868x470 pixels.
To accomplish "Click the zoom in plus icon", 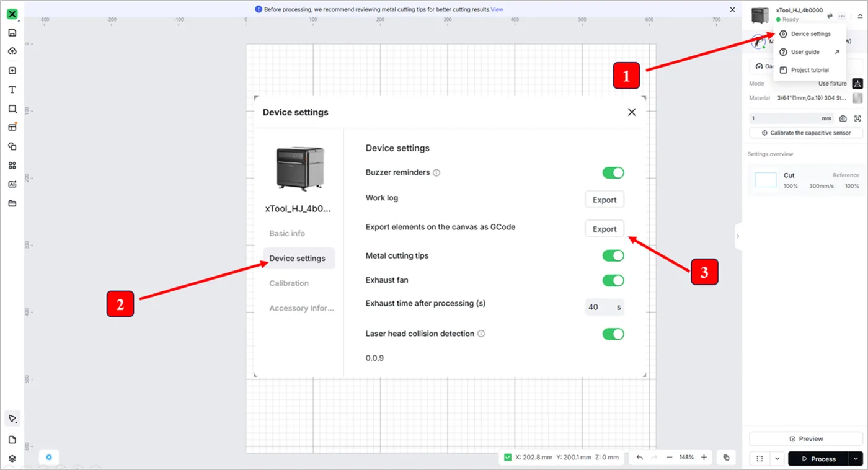I will pyautogui.click(x=704, y=458).
